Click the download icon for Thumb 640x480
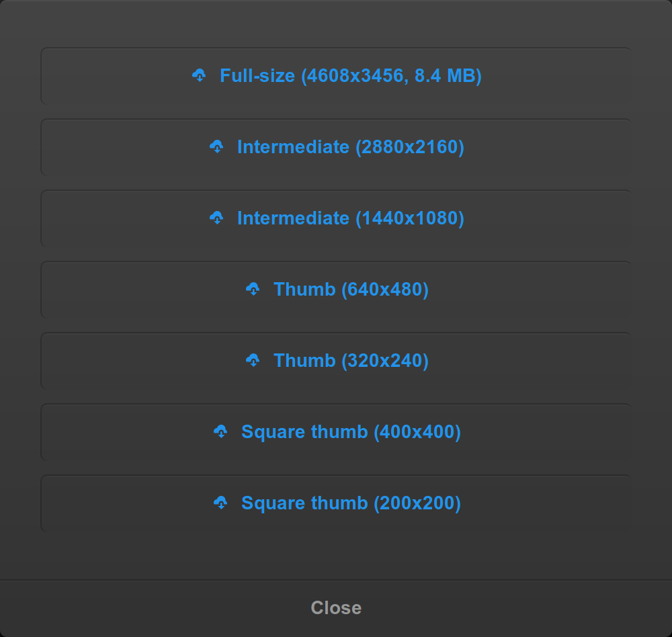The image size is (672, 637). point(253,290)
